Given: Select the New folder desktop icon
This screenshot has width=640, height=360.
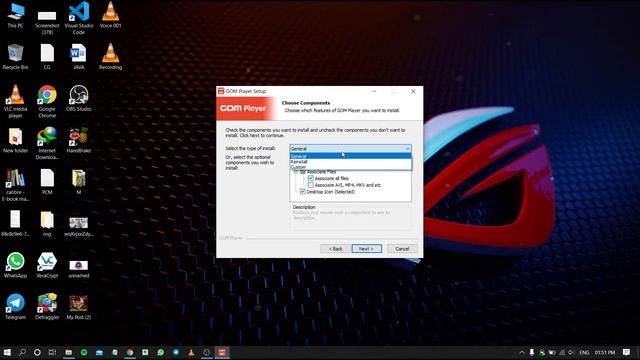Looking at the screenshot, I should [16, 140].
